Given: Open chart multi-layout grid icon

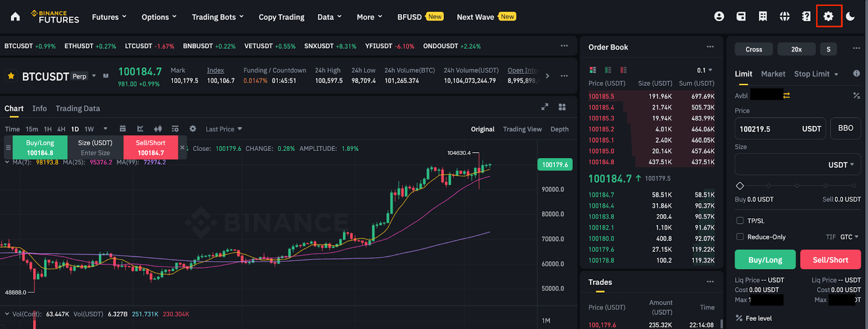Looking at the screenshot, I should click(x=562, y=107).
